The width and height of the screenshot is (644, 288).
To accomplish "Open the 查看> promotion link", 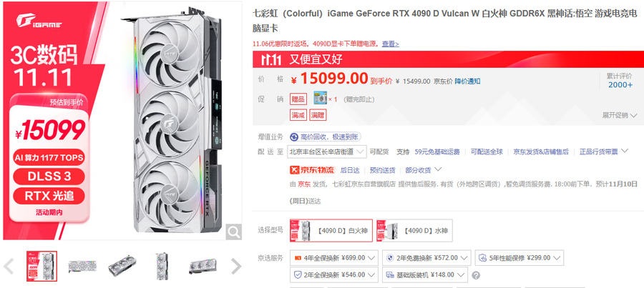I will (x=390, y=44).
